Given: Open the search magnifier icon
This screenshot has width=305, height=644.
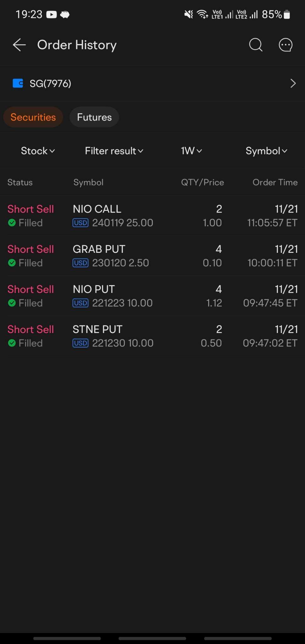Looking at the screenshot, I should pos(256,45).
